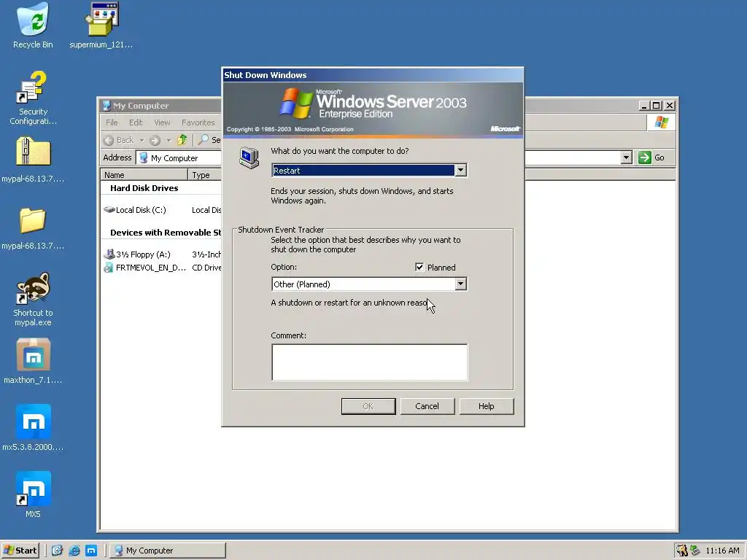Open the Start menu
747x560 pixels.
20,551
